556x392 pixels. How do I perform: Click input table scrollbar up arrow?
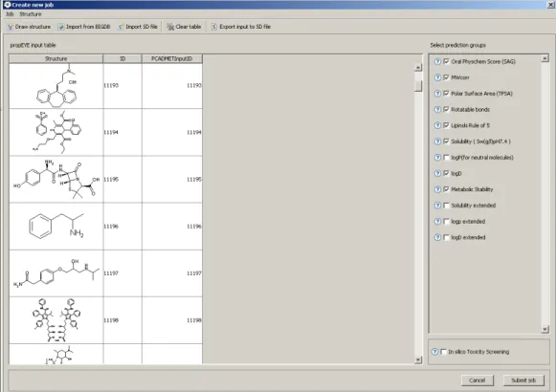click(x=418, y=67)
